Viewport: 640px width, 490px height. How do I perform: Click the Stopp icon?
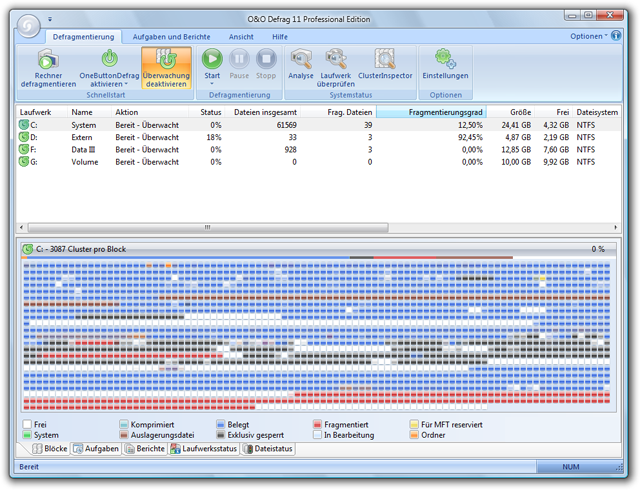point(266,60)
